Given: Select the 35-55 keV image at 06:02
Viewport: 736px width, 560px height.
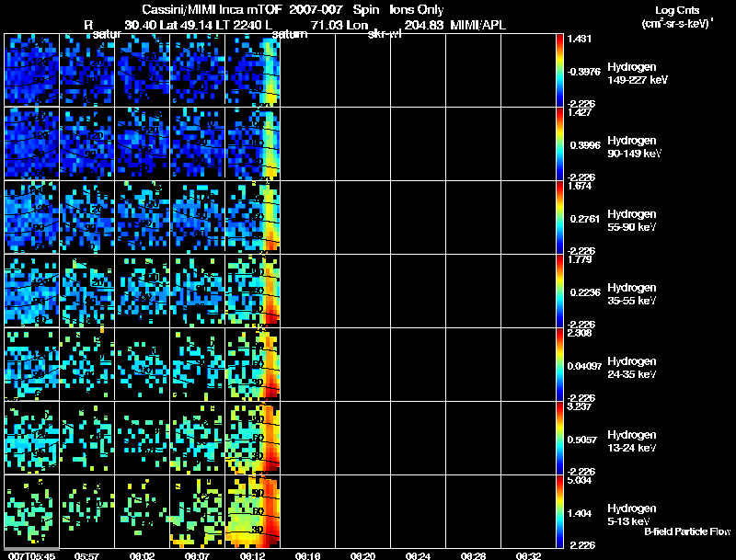Looking at the screenshot, I should 142,291.
